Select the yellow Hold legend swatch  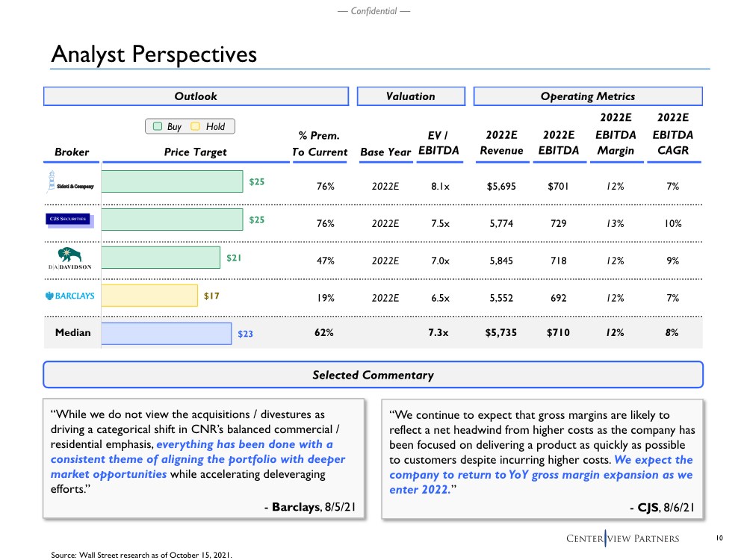(196, 127)
